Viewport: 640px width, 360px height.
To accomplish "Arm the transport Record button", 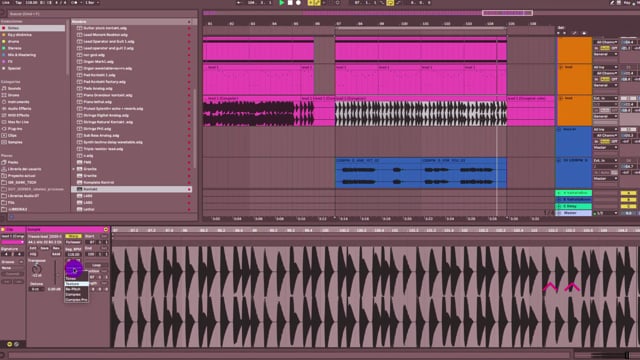I will [298, 2].
